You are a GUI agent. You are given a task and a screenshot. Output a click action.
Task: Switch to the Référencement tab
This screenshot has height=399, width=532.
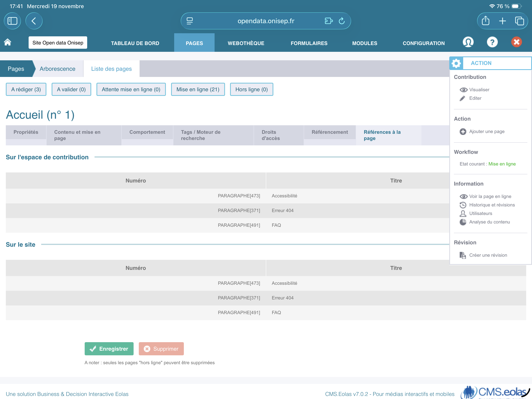point(329,132)
